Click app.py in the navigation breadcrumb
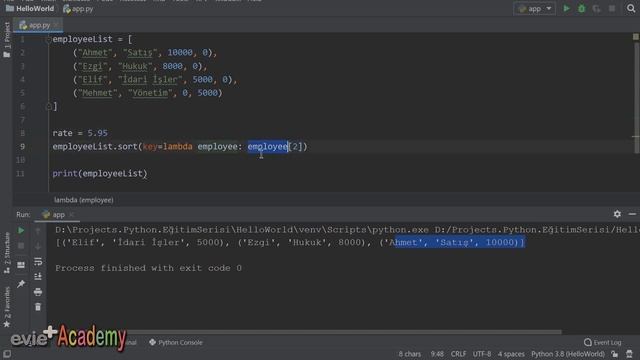The height and width of the screenshot is (360, 640). point(78,9)
